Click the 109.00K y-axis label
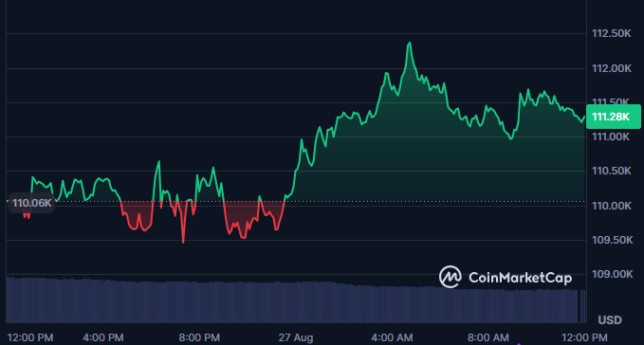The width and height of the screenshot is (644, 345). (612, 274)
